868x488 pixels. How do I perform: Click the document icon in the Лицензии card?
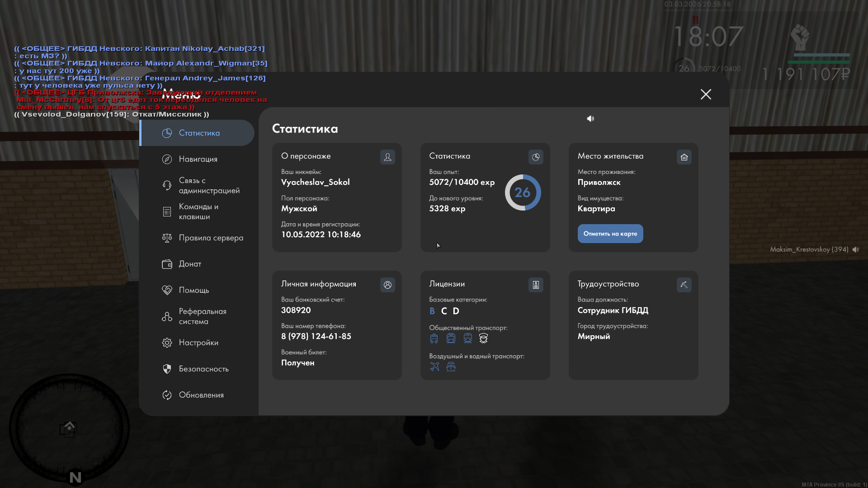pos(536,285)
